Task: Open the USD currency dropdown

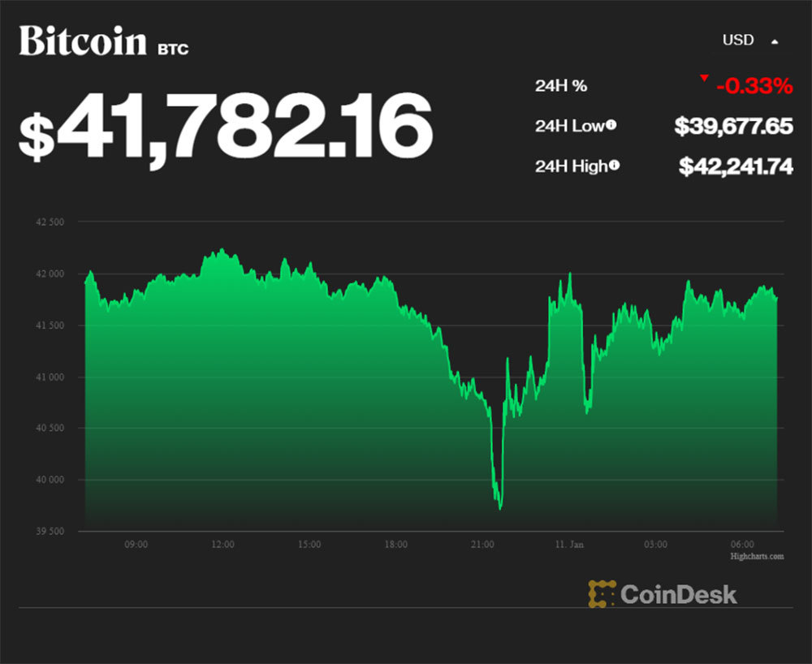Action: pyautogui.click(x=749, y=41)
